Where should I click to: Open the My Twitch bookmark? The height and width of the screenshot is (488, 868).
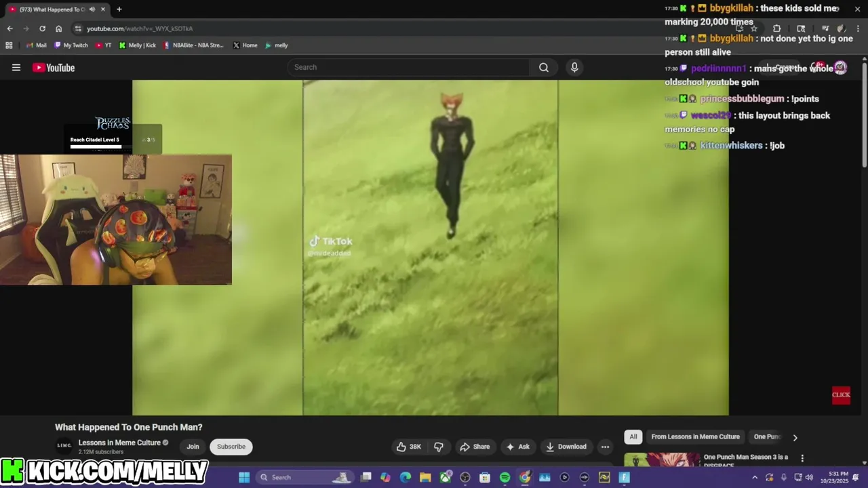click(71, 45)
